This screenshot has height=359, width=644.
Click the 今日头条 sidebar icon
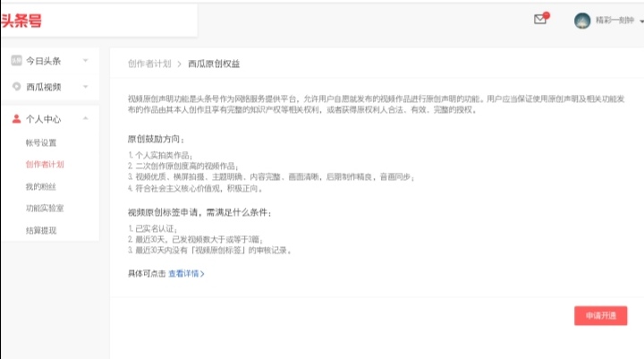16,61
